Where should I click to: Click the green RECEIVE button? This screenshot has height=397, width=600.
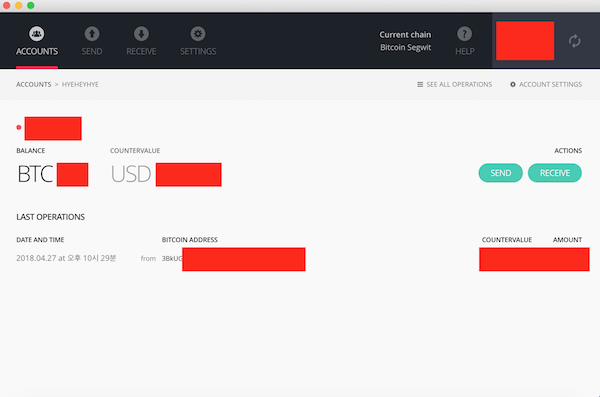pos(555,173)
